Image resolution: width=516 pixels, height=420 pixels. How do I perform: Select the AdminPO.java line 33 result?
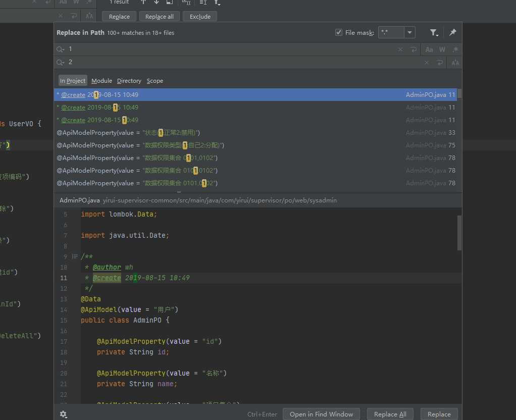(x=255, y=133)
